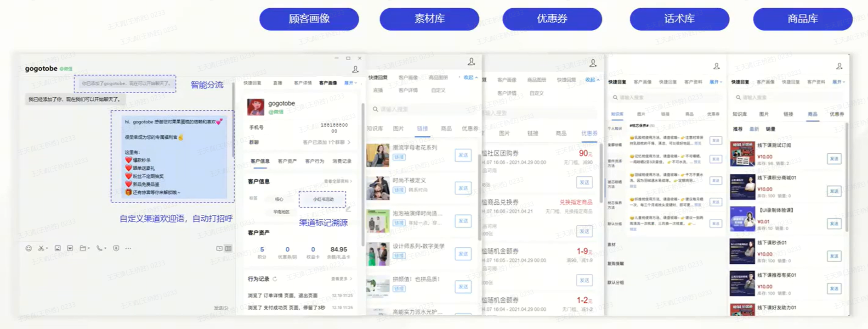Click the refresh icon beside 行为记录
This screenshot has width=868, height=329.
coord(275,279)
